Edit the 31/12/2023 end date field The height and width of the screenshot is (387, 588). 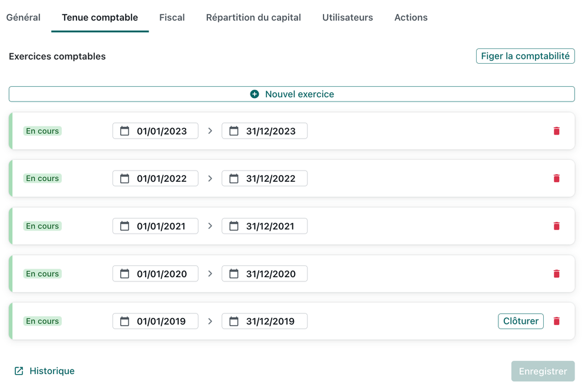pyautogui.click(x=270, y=131)
